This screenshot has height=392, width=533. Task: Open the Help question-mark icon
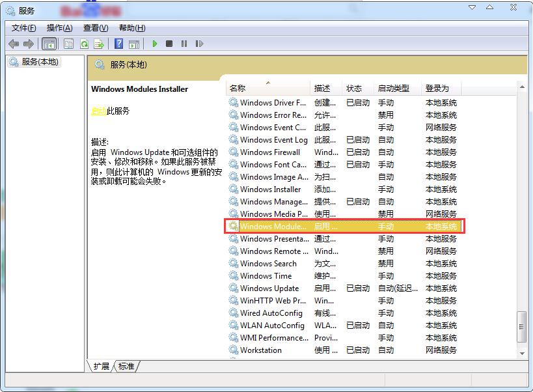(x=118, y=44)
